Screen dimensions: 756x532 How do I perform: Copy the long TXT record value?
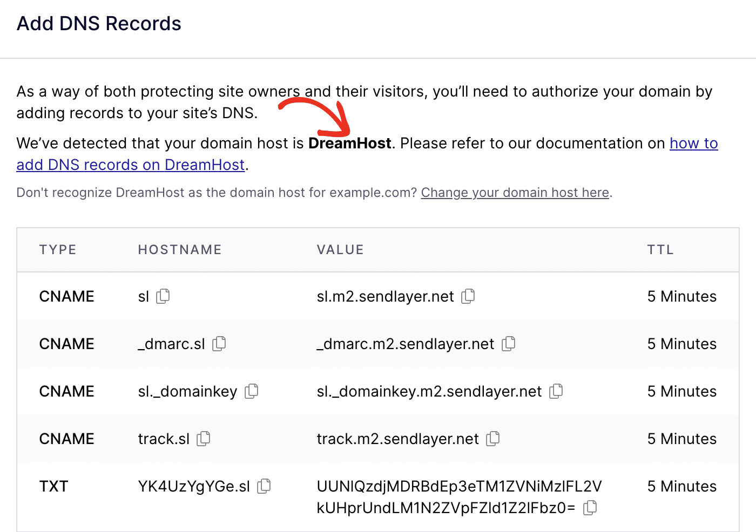590,507
